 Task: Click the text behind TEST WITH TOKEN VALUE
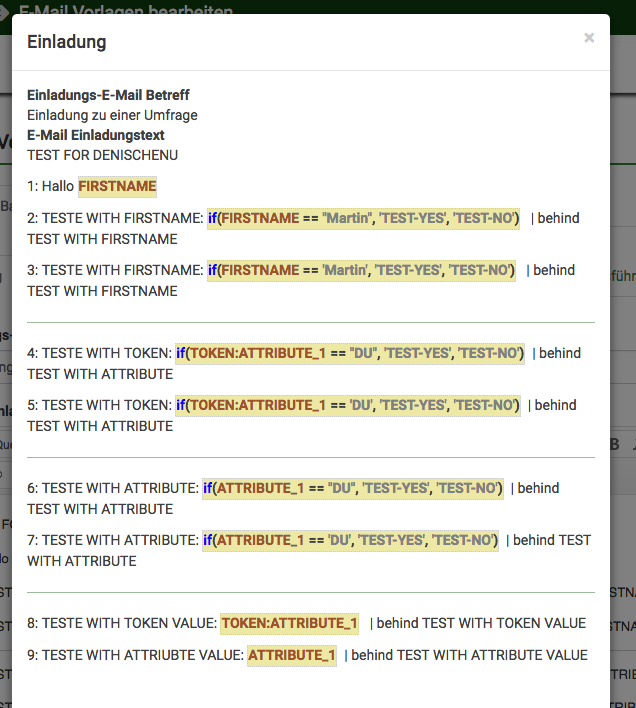[478, 623]
